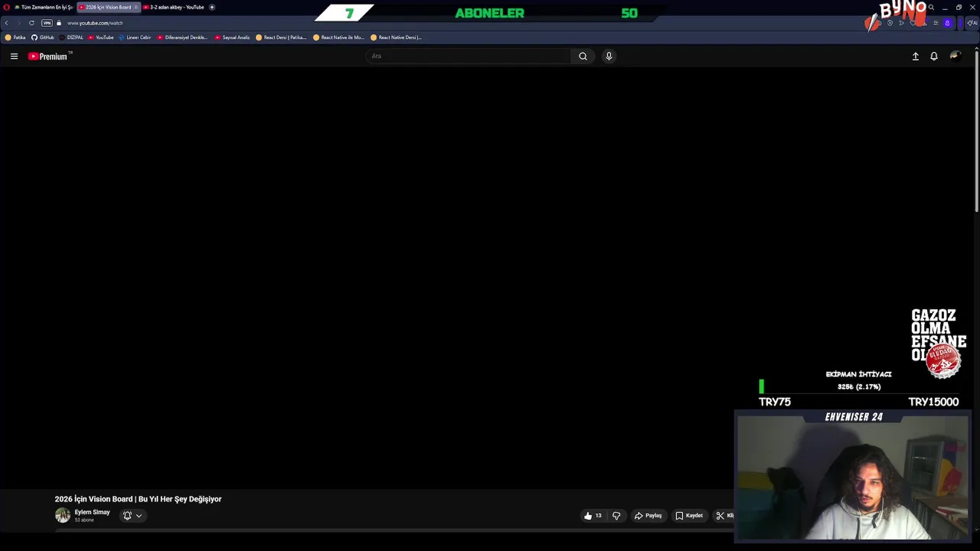Open the Eylem Simay channel name link
Image resolution: width=980 pixels, height=551 pixels.
coord(92,512)
